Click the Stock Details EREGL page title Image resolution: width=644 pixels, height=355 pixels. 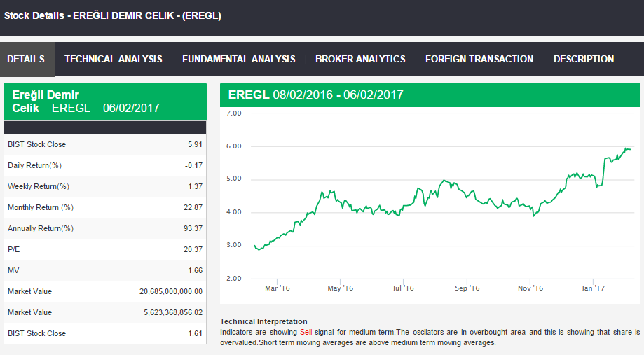point(113,15)
